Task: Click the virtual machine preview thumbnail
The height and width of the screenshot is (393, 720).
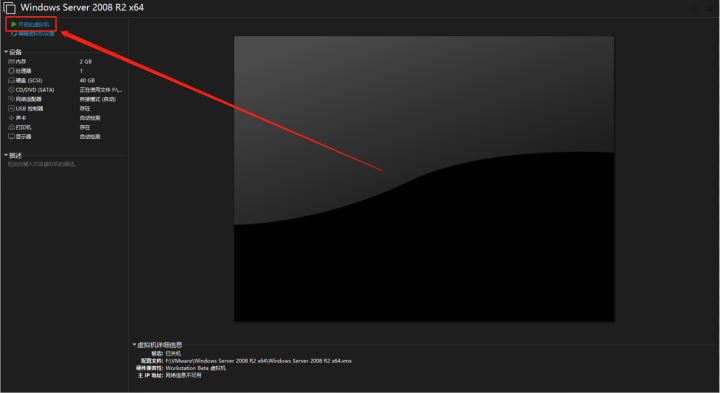Action: click(424, 179)
